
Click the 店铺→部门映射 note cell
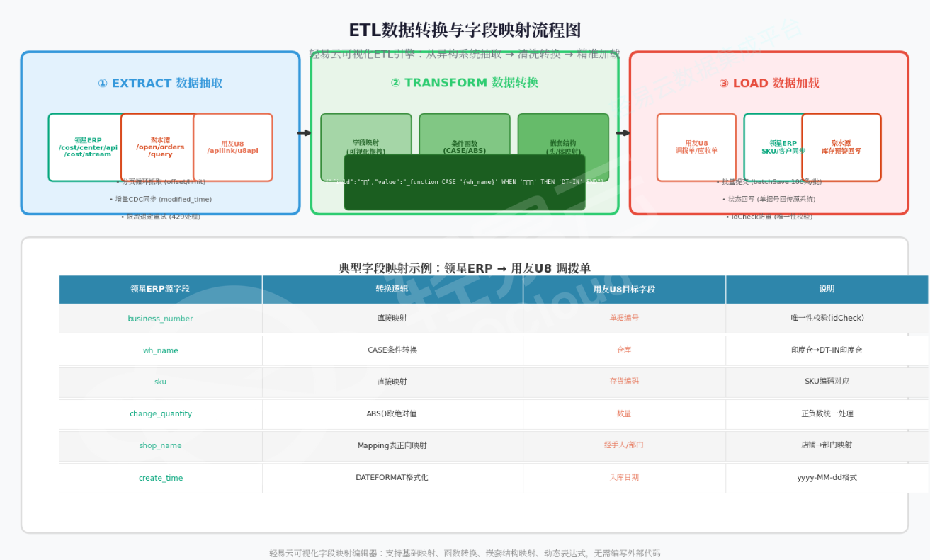tap(827, 446)
